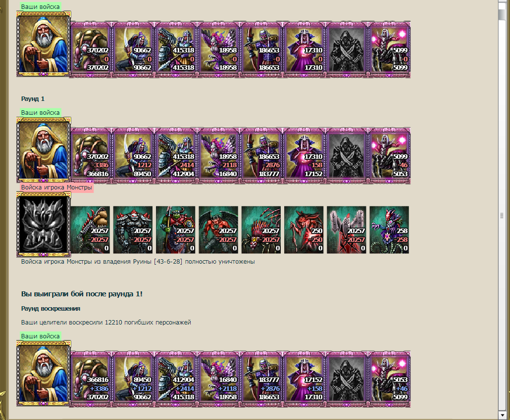Select harpy unit showing +2118 resurrected
The height and width of the screenshot is (420, 510).
pyautogui.click(x=218, y=379)
